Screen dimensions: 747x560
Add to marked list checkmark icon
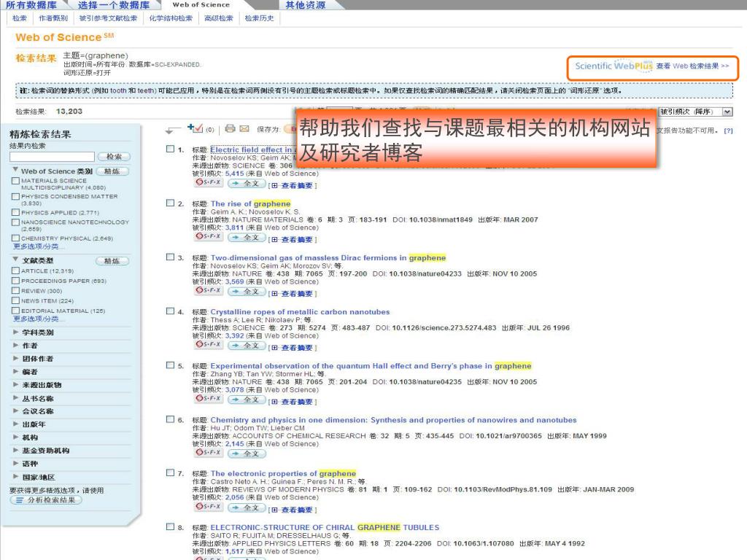[x=195, y=128]
